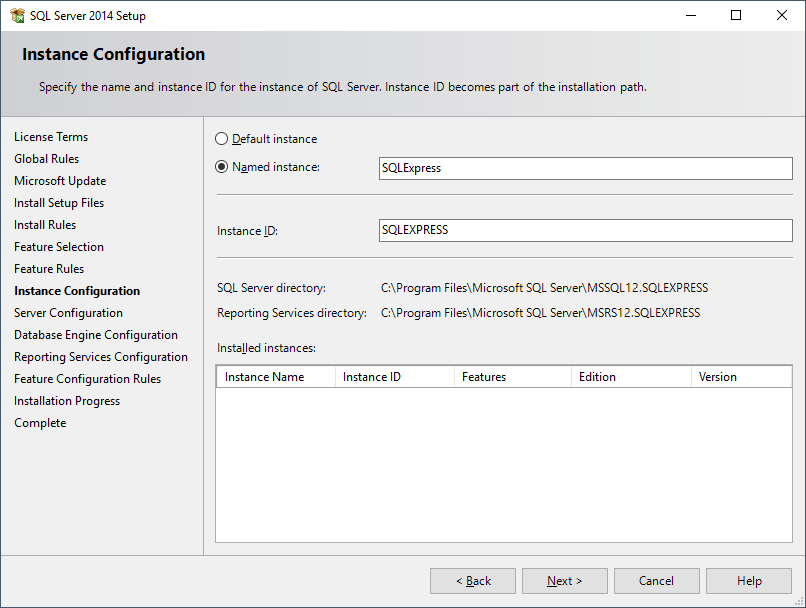This screenshot has width=806, height=608.
Task: Go back with the Back button
Action: tap(473, 581)
